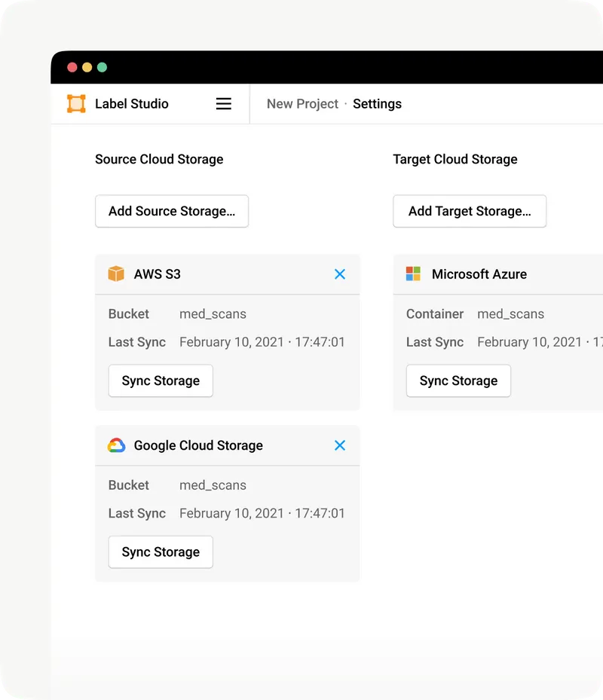Click the red window close dot
The height and width of the screenshot is (700, 603).
[72, 67]
